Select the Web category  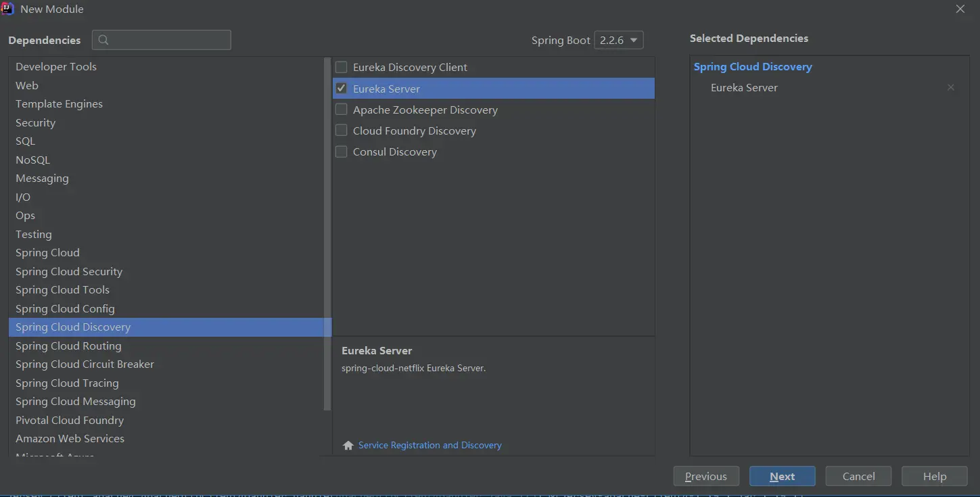click(167, 85)
